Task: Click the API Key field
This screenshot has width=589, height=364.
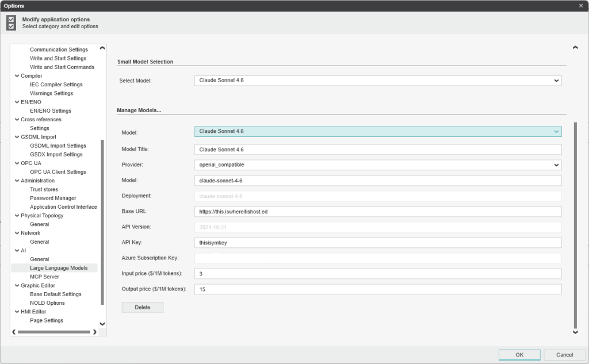Action: point(378,243)
